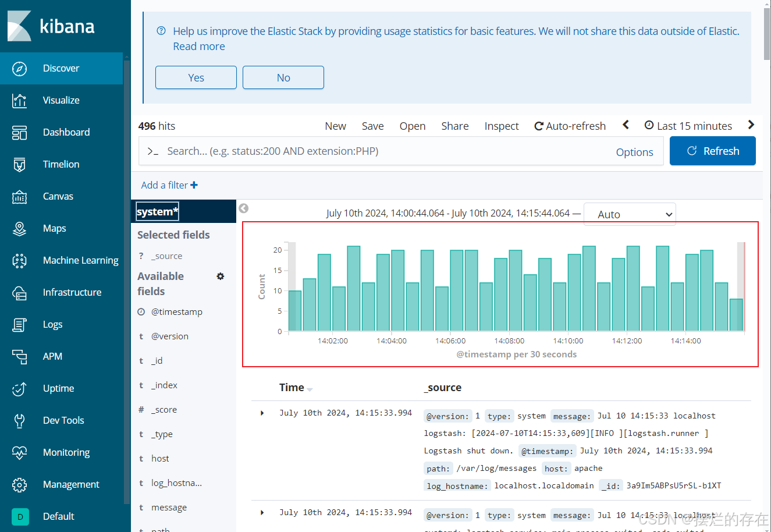Open the Dashboard icon in sidebar
Screen dimensions: 771x532
tap(19, 133)
